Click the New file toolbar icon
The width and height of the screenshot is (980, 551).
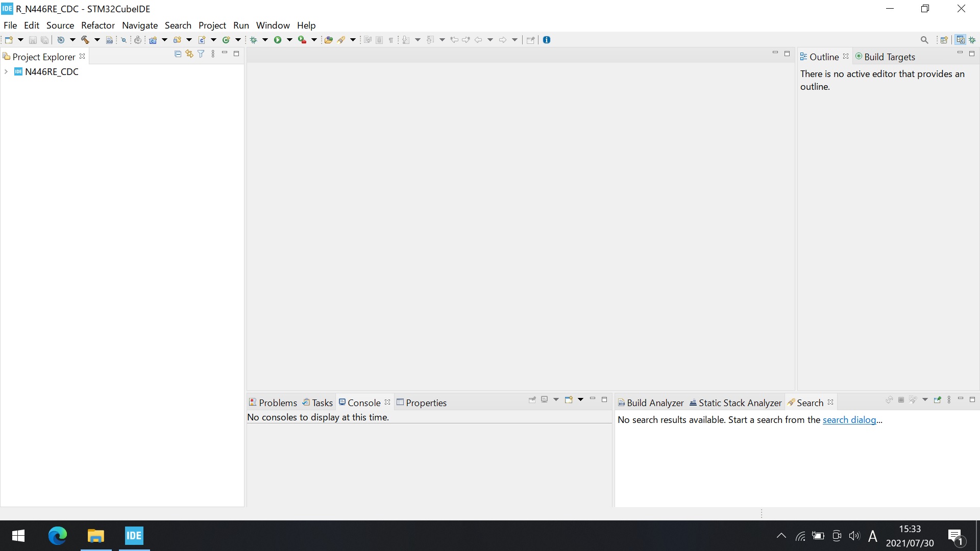[x=9, y=40]
